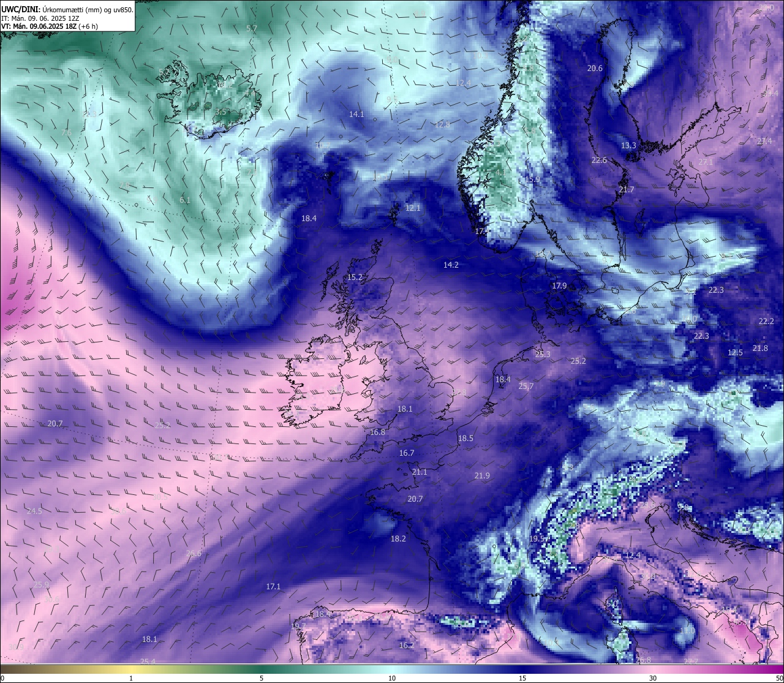
Task: Click the 21.7 value on the map
Action: tap(627, 189)
